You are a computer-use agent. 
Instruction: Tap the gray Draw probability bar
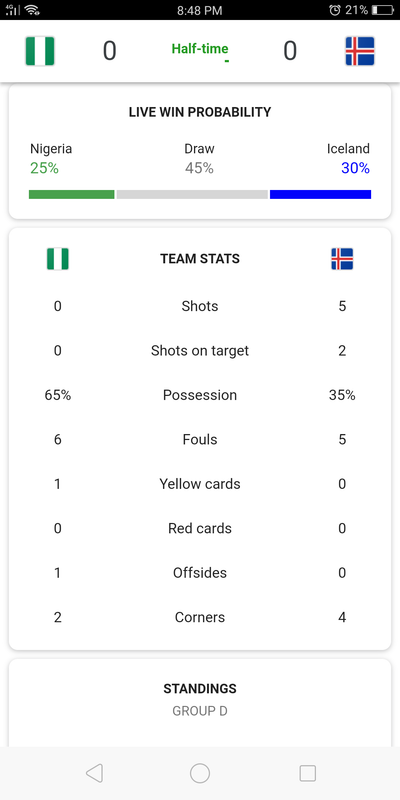coord(192,194)
